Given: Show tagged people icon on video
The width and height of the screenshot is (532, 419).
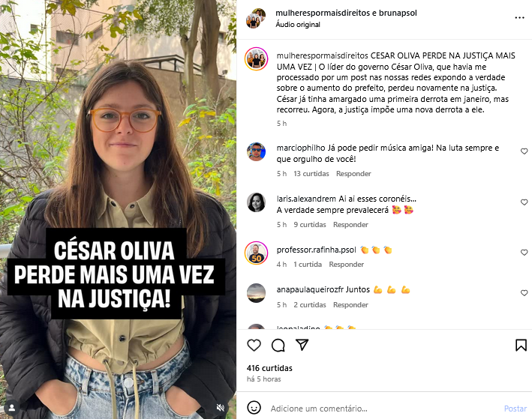Looking at the screenshot, I should [x=12, y=407].
